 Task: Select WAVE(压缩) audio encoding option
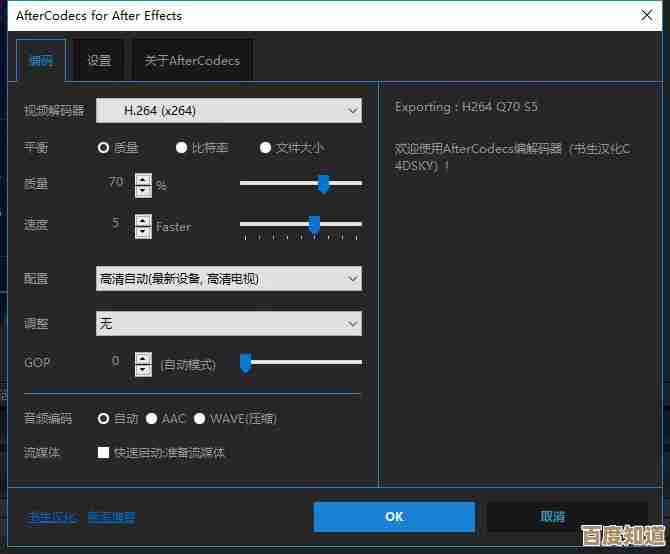click(200, 419)
